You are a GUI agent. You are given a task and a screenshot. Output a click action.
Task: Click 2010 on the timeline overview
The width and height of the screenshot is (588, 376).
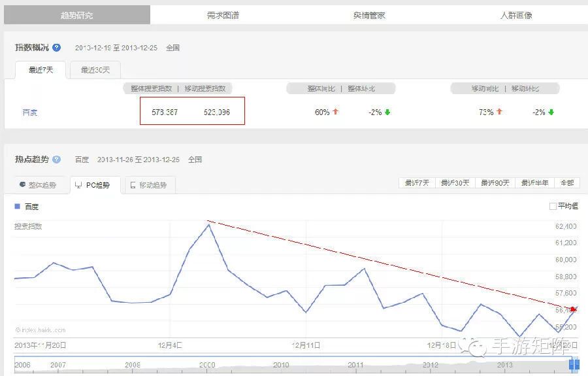(x=281, y=365)
